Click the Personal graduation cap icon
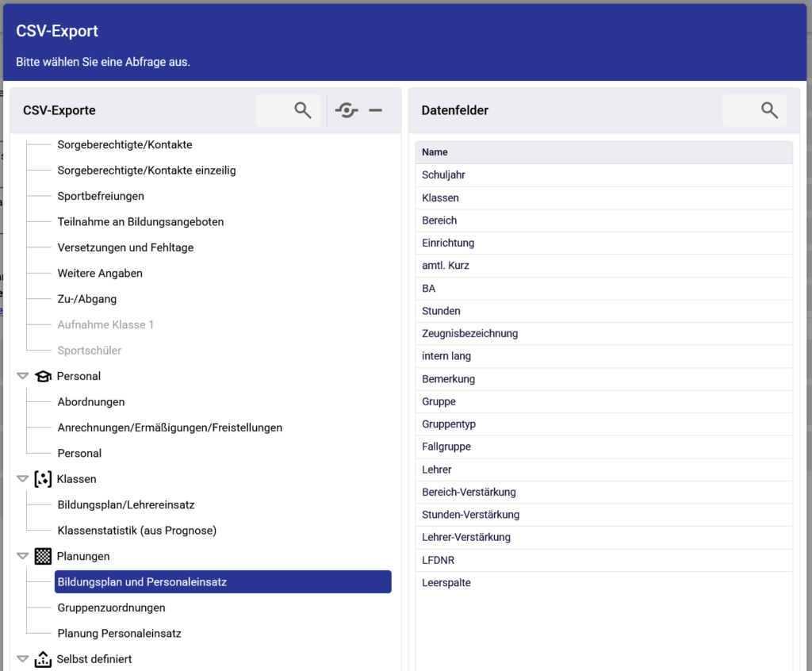The width and height of the screenshot is (812, 671). pyautogui.click(x=43, y=376)
